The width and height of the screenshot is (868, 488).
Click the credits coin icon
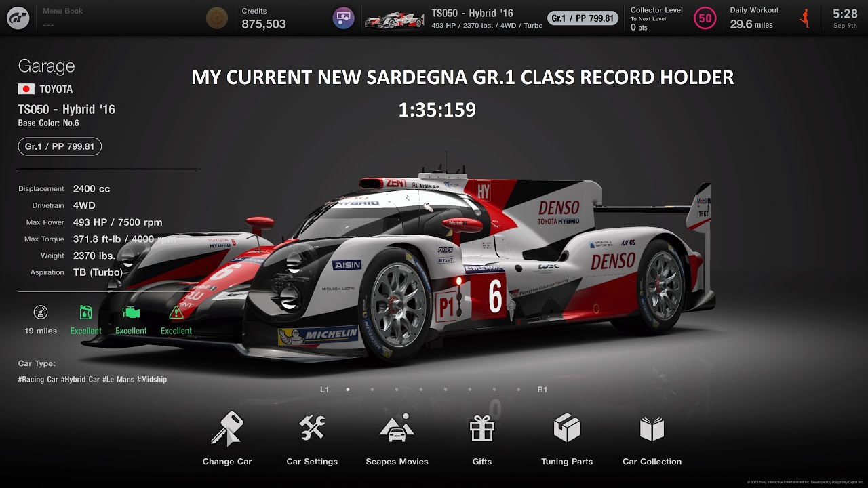(217, 18)
